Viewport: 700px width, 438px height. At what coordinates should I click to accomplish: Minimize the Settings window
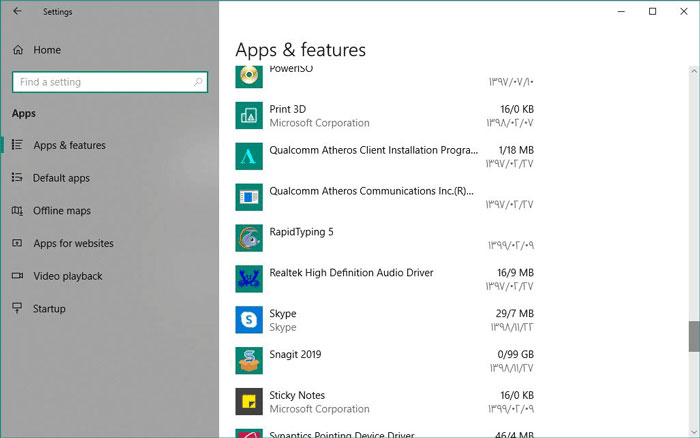pyautogui.click(x=621, y=11)
